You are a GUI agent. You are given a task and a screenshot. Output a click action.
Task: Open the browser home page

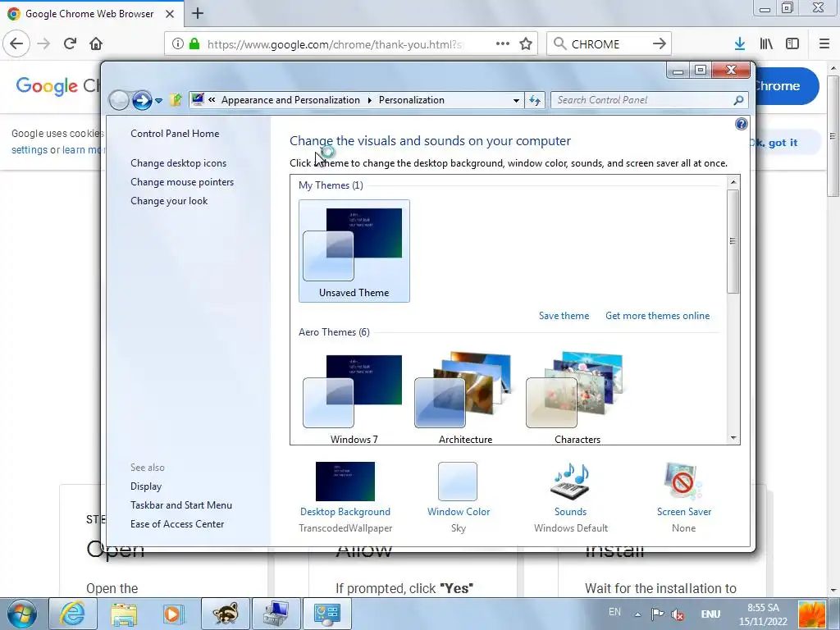pos(96,43)
